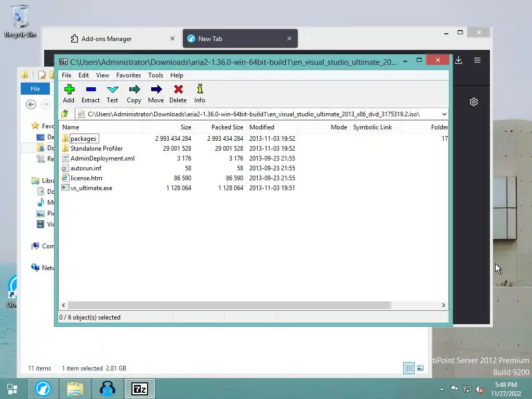This screenshot has height=399, width=532.
Task: Open the Recycle Bin desktop icon
Action: 20,21
